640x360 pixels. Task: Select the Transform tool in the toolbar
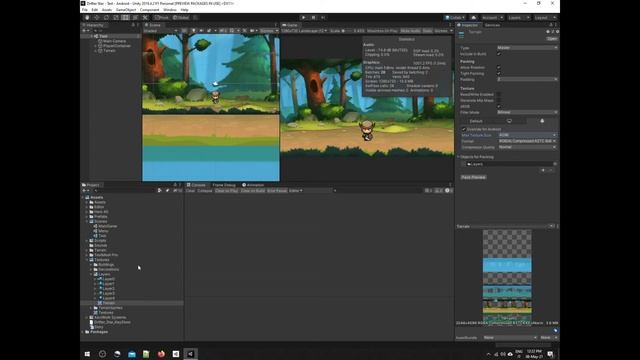pyautogui.click(x=135, y=18)
